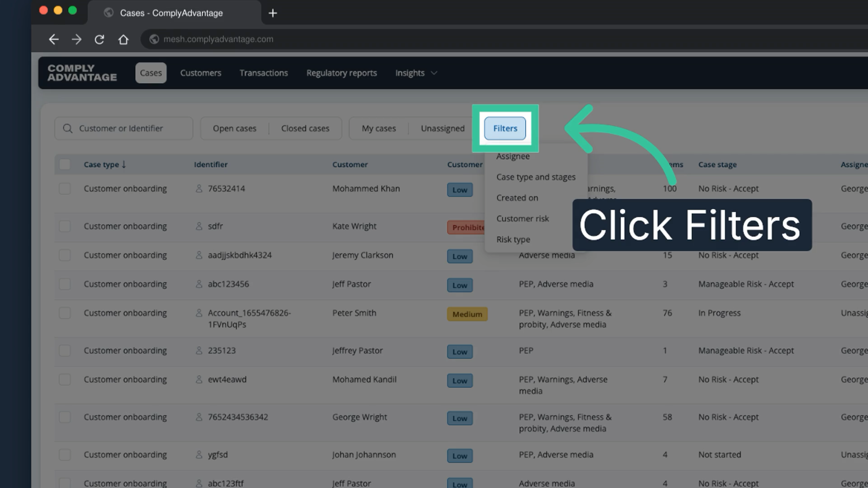Select the George Wright row checkbox

pos(65,417)
